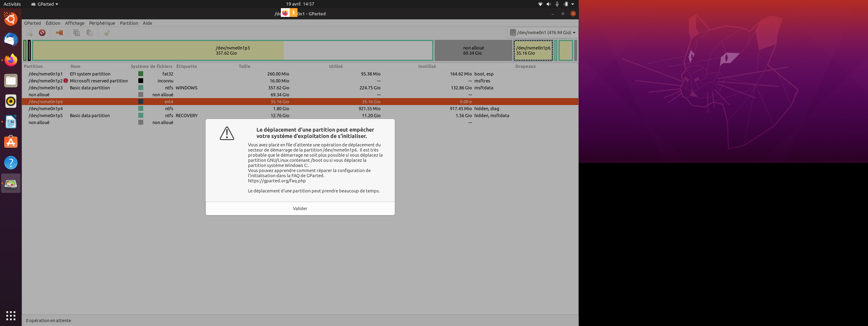The height and width of the screenshot is (326, 868).
Task: Click the ext4 color swatch of nvme0n1p6
Action: (x=141, y=102)
